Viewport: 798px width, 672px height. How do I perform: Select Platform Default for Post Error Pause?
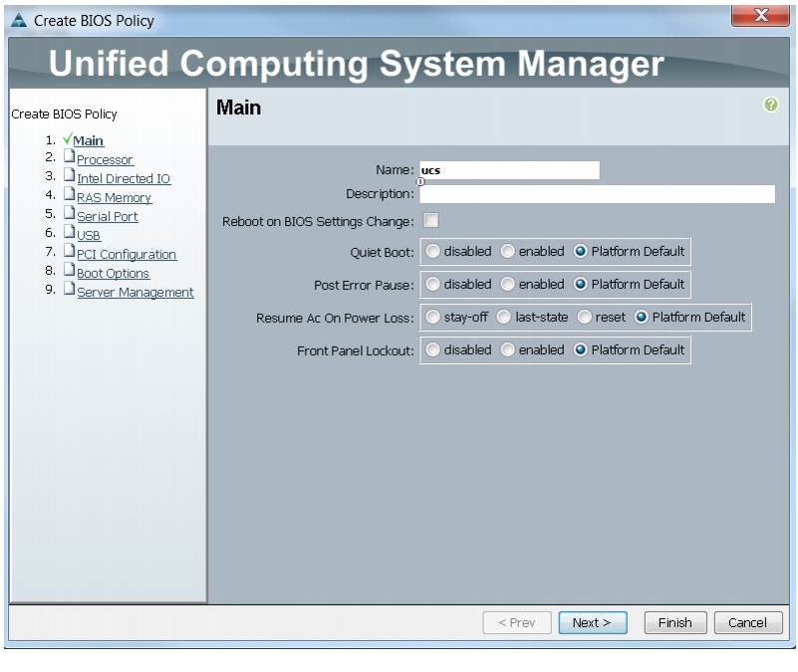[x=580, y=284]
